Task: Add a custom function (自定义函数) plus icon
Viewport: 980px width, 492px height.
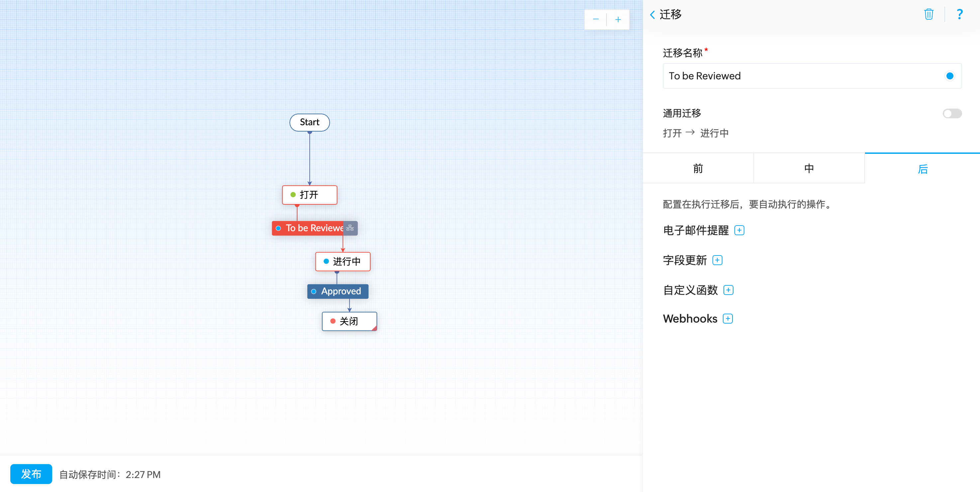Action: tap(728, 290)
